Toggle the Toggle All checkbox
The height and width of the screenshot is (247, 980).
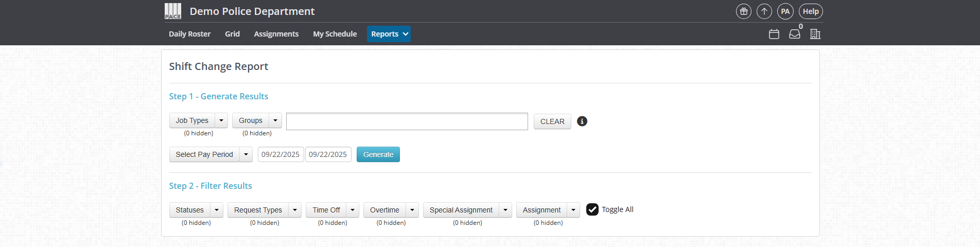coord(592,209)
